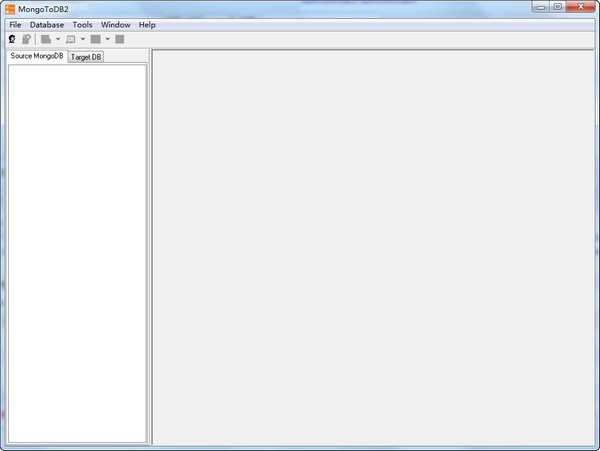This screenshot has width=600, height=451.
Task: Maximize the MongoToDB2 window
Action: [x=557, y=7]
